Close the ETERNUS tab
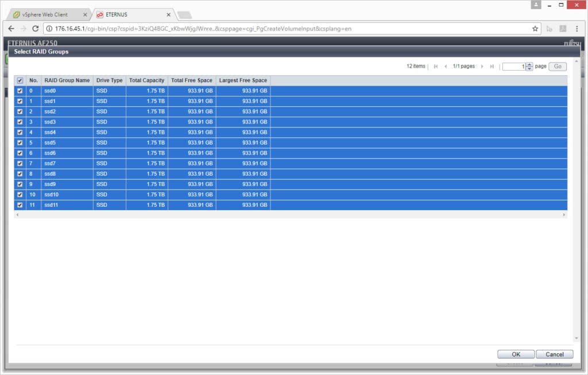The image size is (588, 375). point(168,14)
